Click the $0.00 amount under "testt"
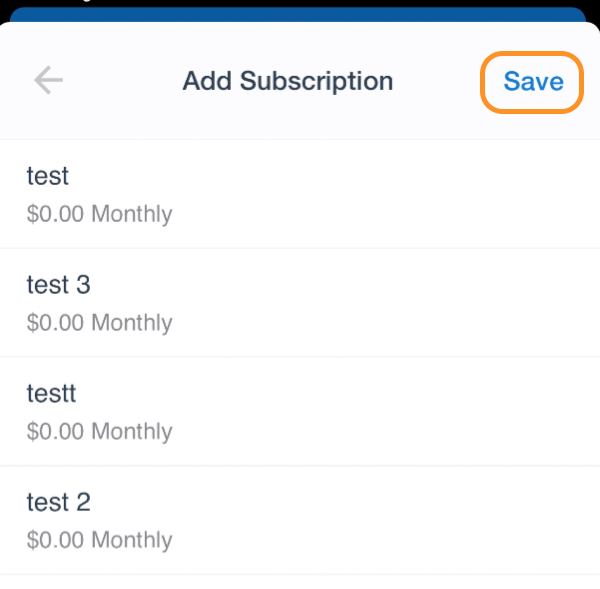 point(55,431)
